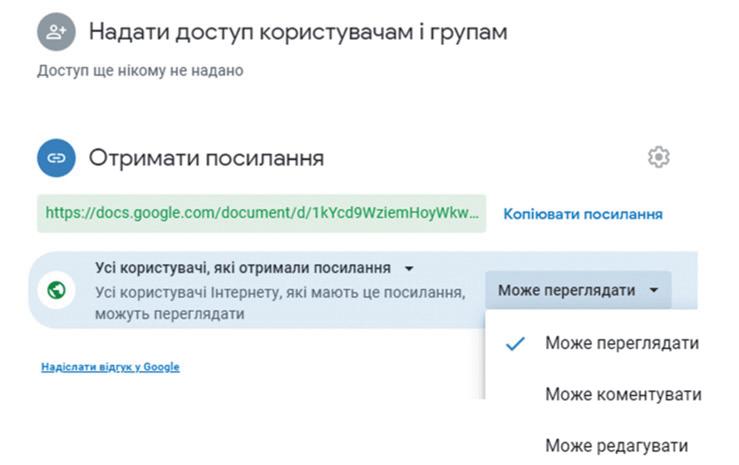
Task: Click the docs.google.com link field
Action: [262, 214]
